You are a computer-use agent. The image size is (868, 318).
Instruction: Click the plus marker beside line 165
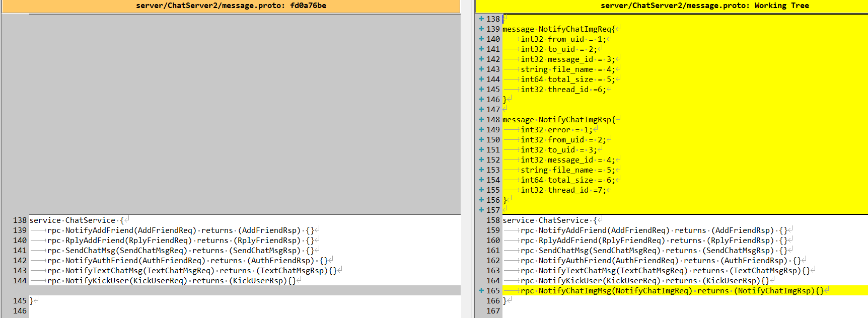click(481, 291)
